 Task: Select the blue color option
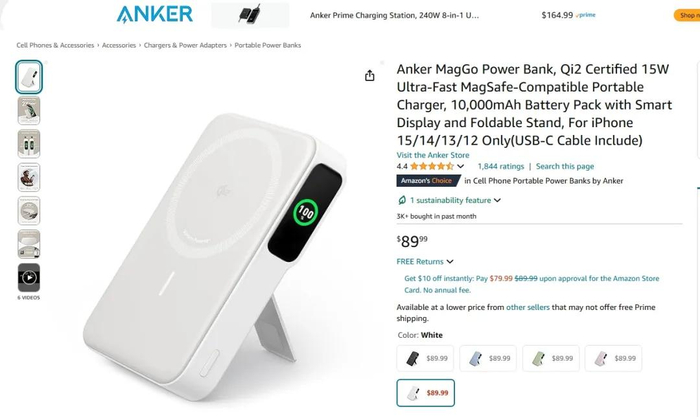coord(488,358)
